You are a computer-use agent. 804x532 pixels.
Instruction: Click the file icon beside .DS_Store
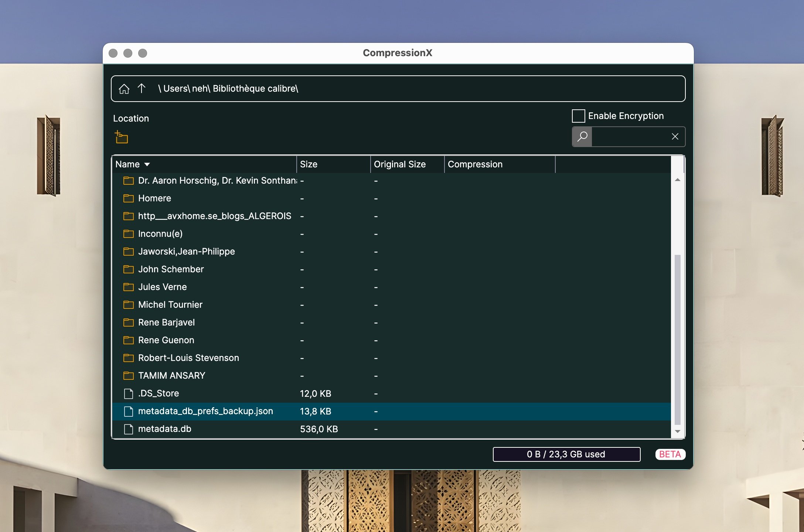128,393
